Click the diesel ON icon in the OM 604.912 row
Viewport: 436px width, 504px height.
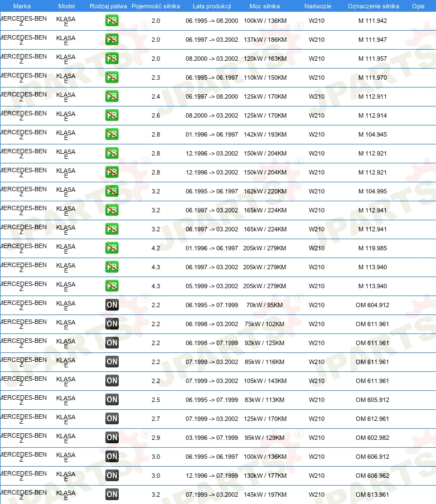(112, 305)
